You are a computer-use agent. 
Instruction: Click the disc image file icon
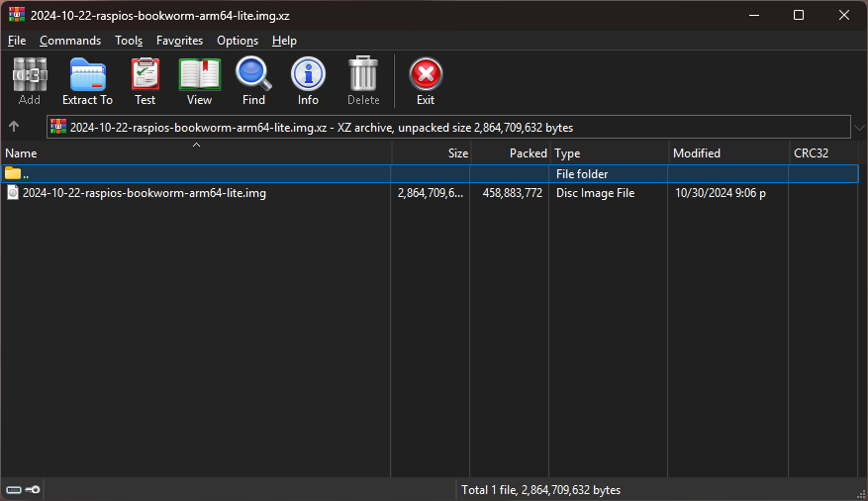13,193
